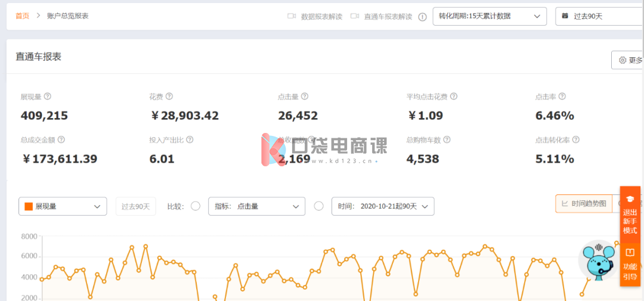Click the 首页 breadcrumb link
Screen dimensions: 644x301
[x=23, y=16]
